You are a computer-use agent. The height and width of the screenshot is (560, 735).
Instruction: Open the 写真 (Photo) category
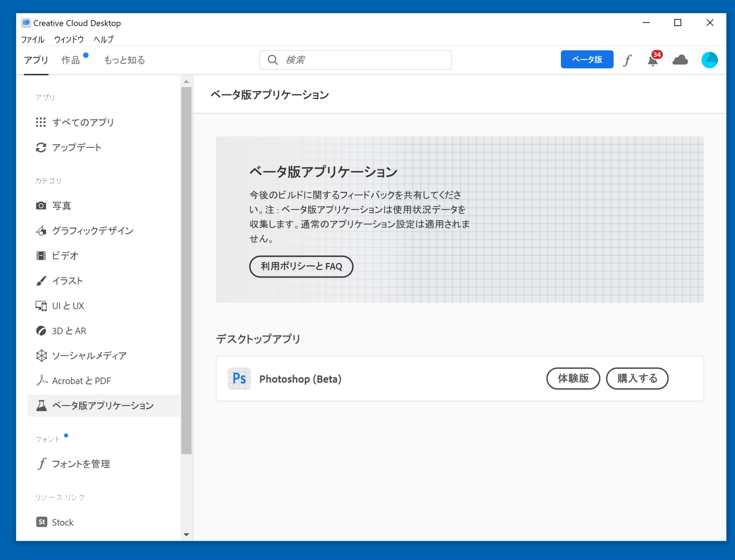[x=62, y=206]
